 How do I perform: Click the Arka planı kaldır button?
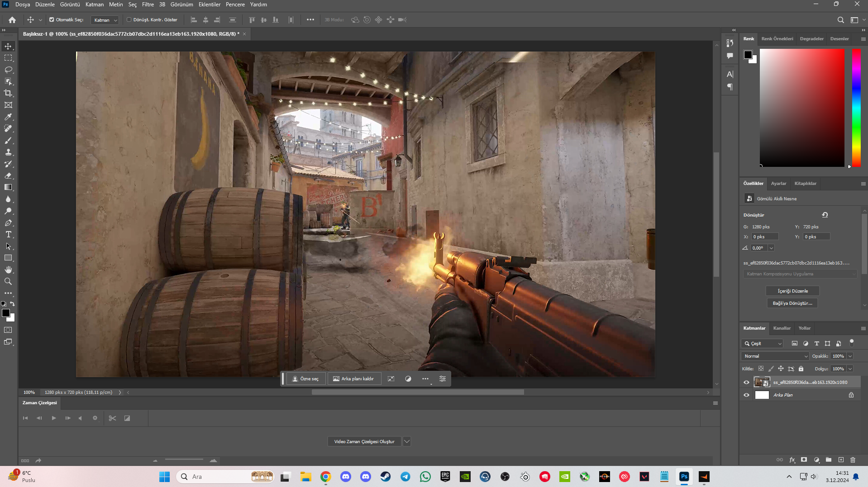tap(353, 379)
